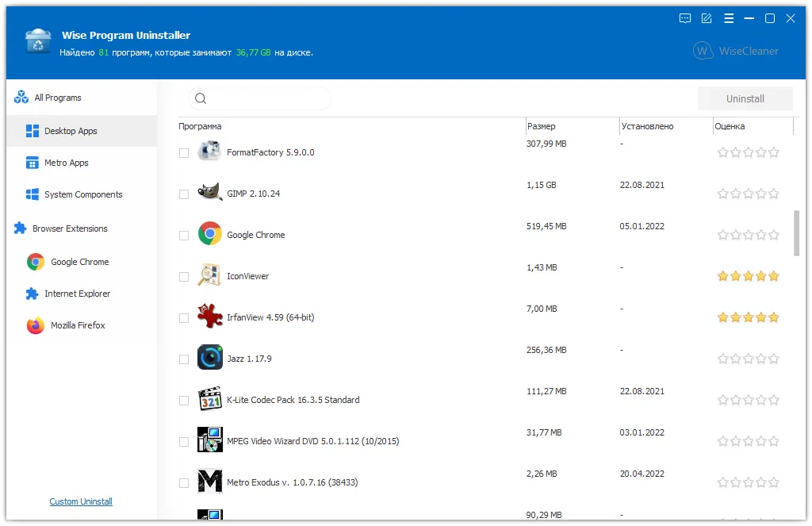Viewport: 812px width, 526px height.
Task: Open the hamburger main menu
Action: [728, 18]
